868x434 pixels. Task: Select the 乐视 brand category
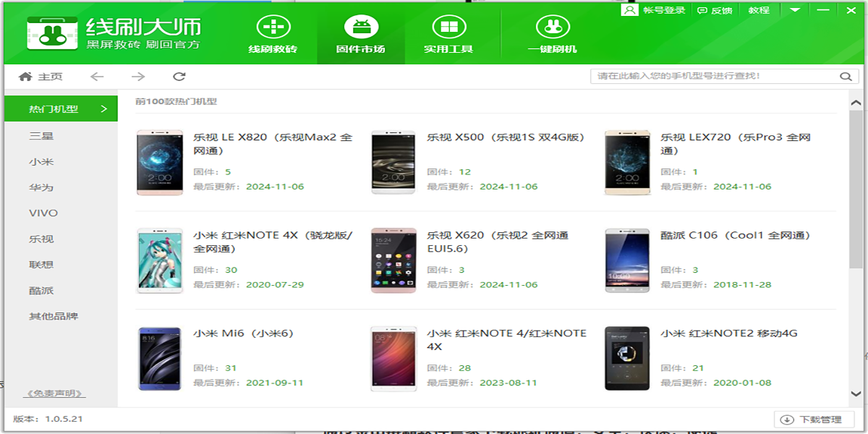coord(41,239)
